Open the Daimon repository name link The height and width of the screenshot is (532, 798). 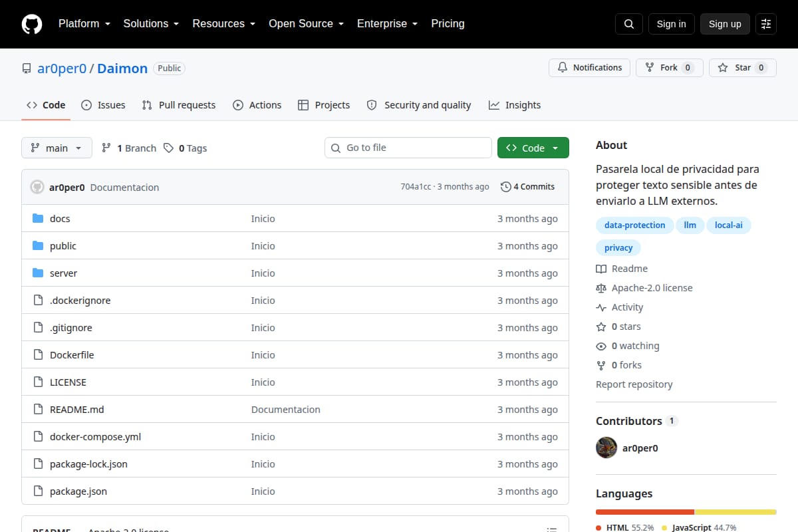pyautogui.click(x=122, y=68)
